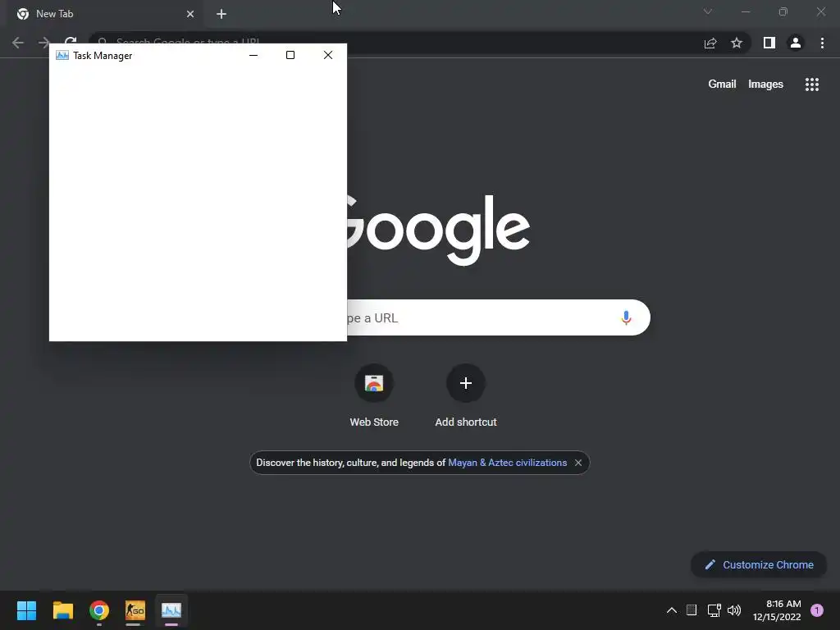
Task: Open a new tab in Chrome
Action: (x=221, y=14)
